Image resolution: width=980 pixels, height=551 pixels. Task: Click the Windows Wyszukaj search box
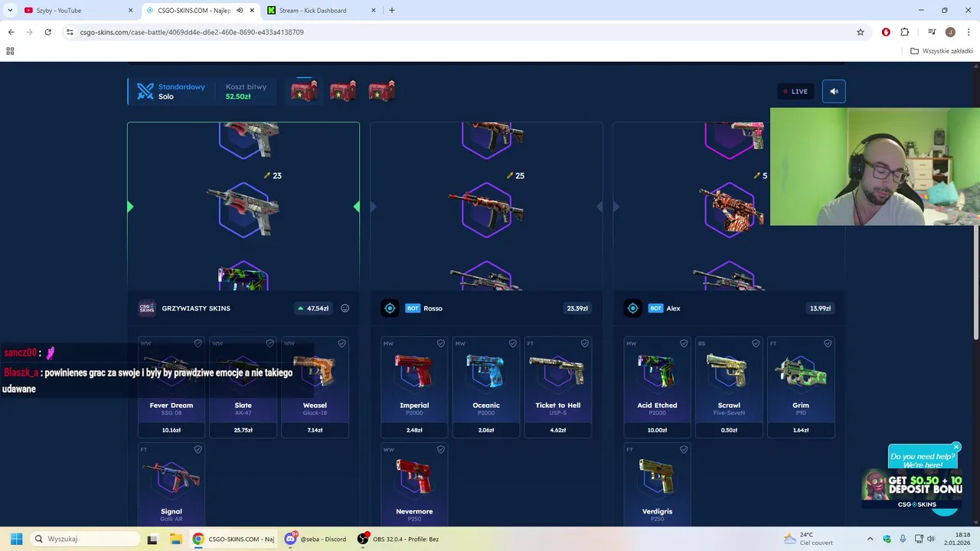85,539
